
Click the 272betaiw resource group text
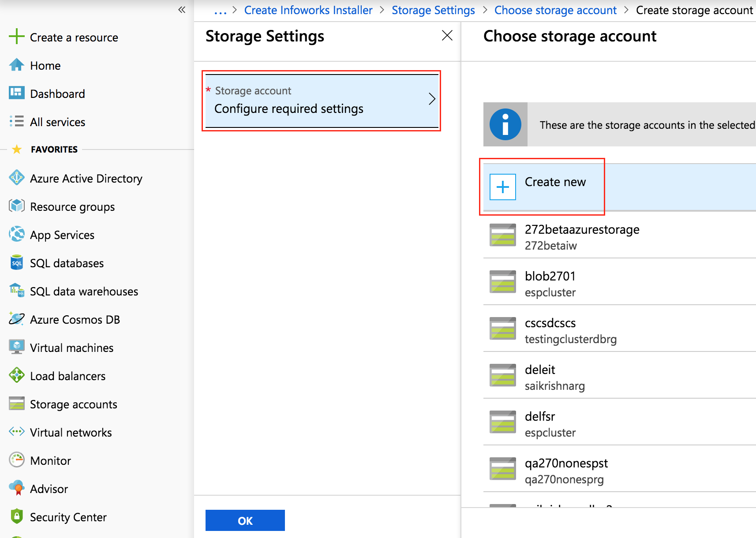click(551, 246)
